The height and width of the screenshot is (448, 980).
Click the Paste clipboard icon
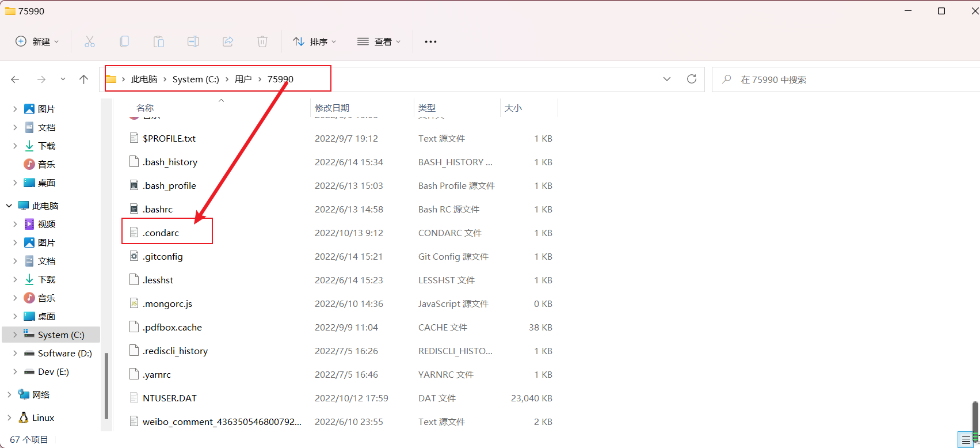click(x=159, y=41)
